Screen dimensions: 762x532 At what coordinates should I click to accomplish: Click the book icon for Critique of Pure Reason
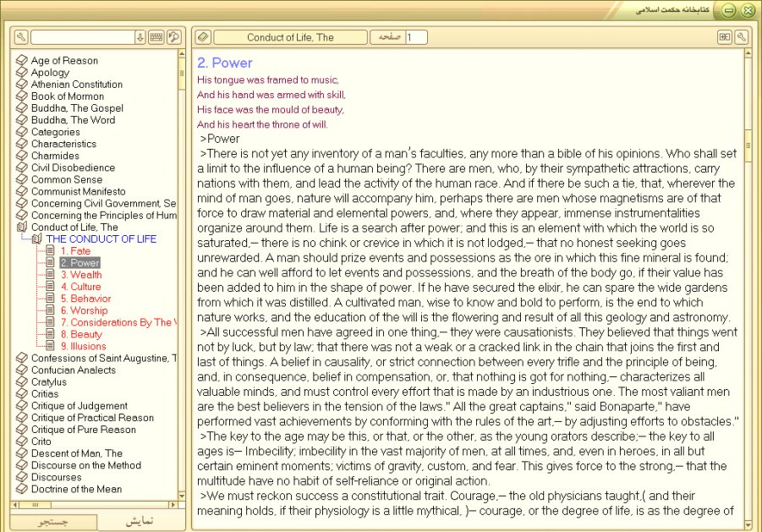click(x=21, y=430)
